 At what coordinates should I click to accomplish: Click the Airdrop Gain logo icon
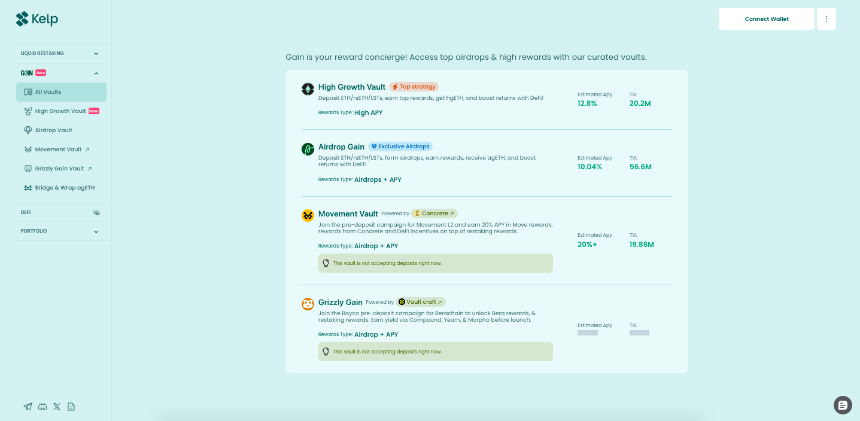(308, 149)
